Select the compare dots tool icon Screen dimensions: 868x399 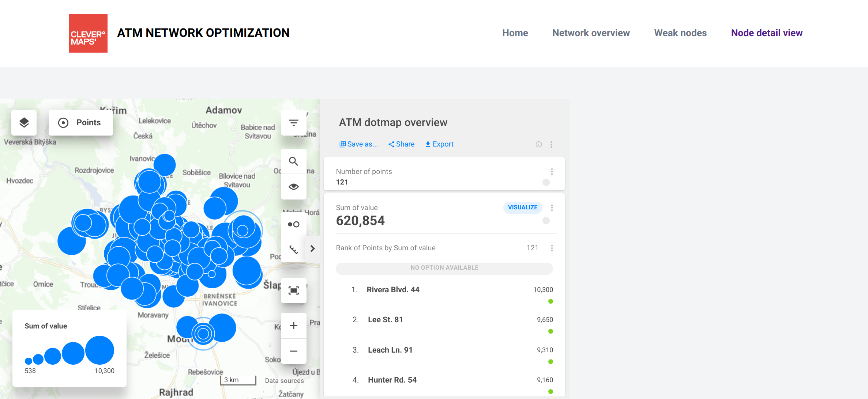click(x=293, y=224)
